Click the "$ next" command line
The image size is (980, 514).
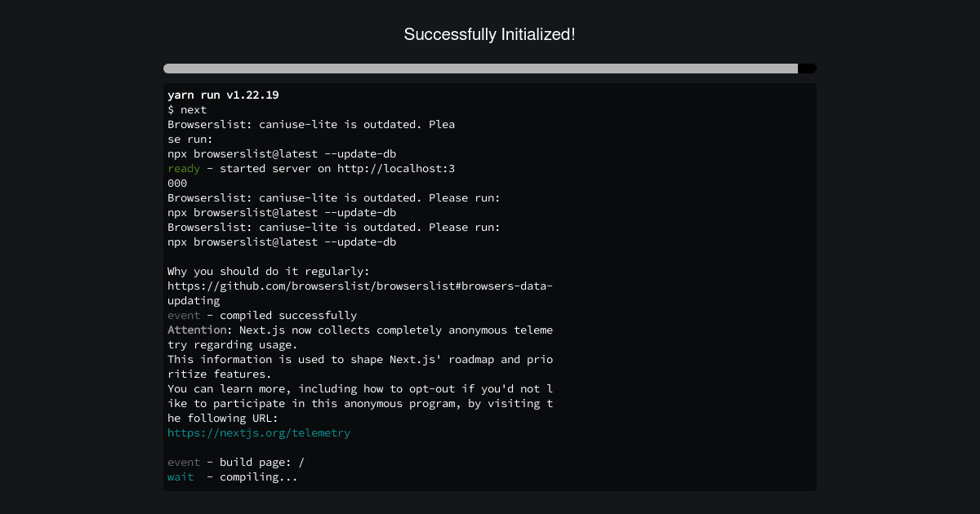187,110
